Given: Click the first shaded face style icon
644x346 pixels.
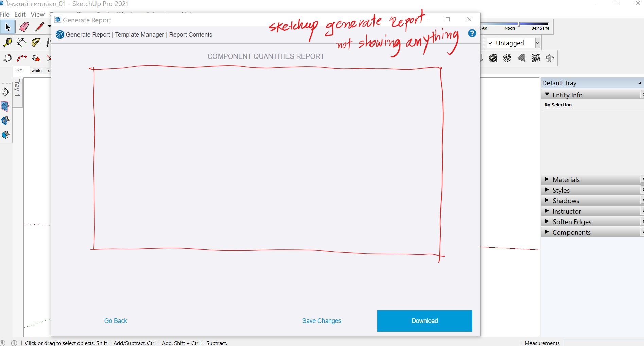Looking at the screenshot, I should 493,59.
